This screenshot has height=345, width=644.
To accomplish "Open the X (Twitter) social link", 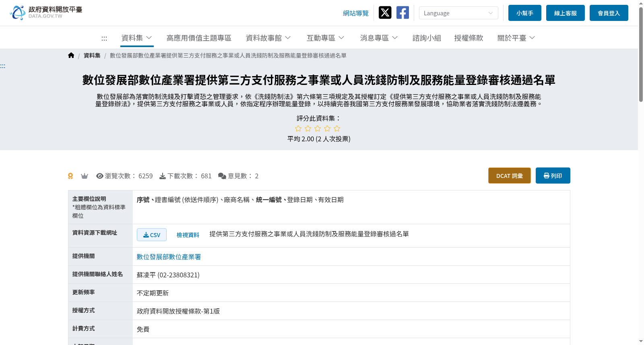I will [385, 13].
